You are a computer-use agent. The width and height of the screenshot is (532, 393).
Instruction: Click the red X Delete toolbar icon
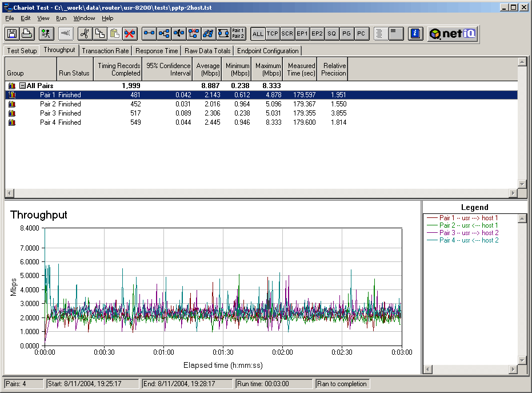point(129,34)
